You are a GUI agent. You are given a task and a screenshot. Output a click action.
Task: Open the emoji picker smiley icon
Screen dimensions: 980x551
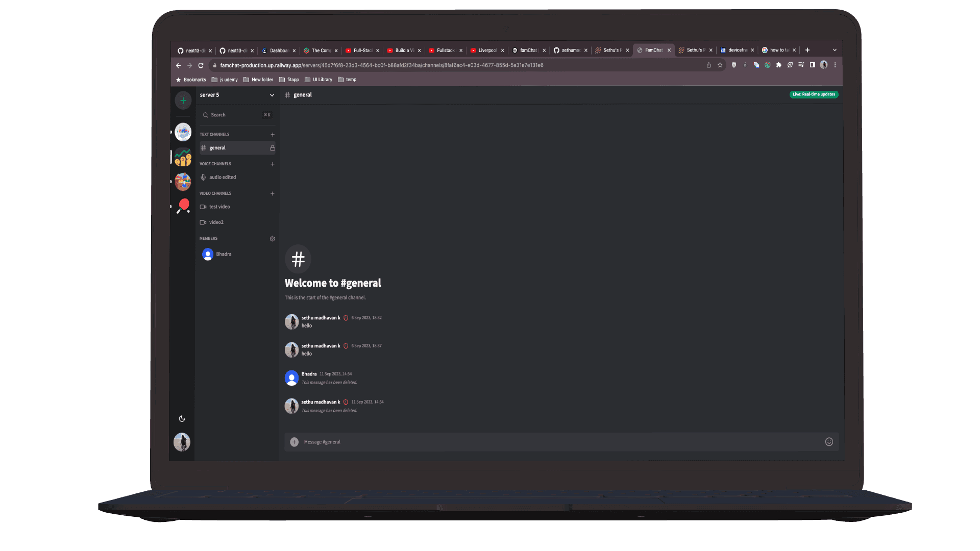tap(829, 442)
